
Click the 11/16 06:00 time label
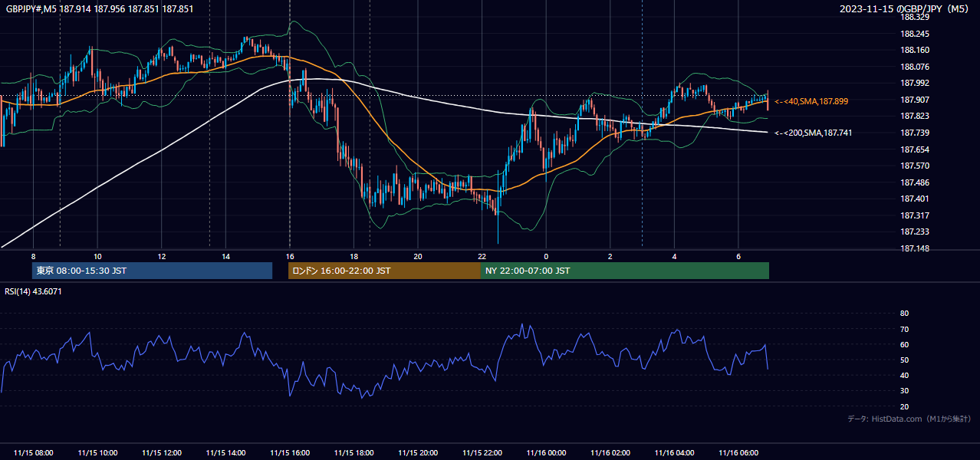click(x=738, y=453)
